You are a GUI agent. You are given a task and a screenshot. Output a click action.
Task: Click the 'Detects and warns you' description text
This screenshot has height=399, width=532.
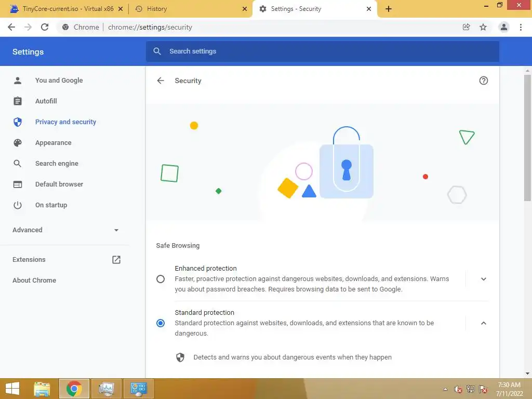click(x=292, y=357)
